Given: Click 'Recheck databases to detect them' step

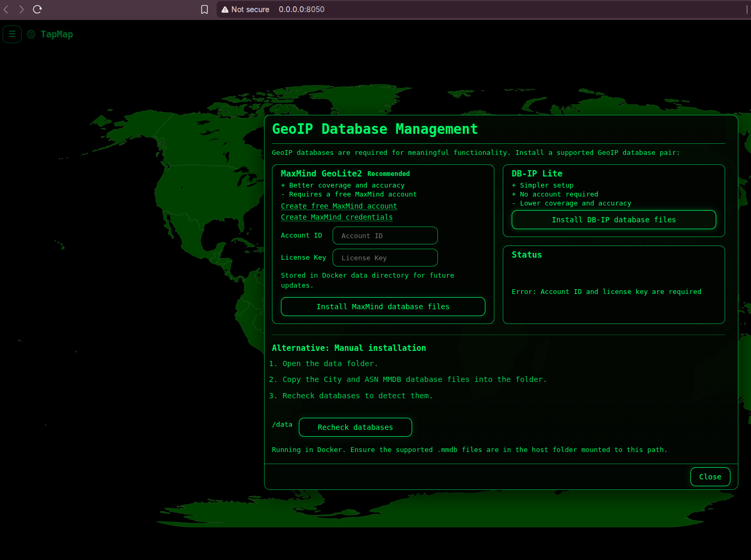Looking at the screenshot, I should click(357, 396).
